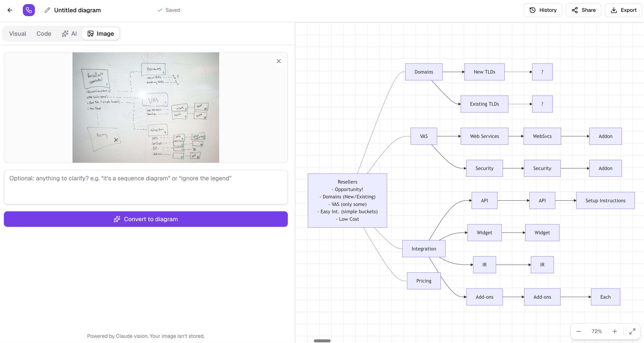Viewport: 644px width, 343px height.
Task: Switch to the Code tab
Action: (44, 34)
